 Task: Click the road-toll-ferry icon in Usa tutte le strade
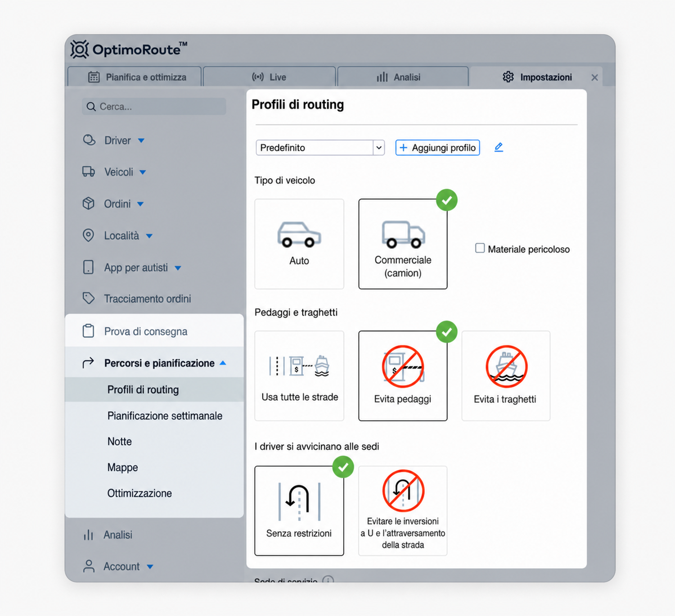pos(299,366)
